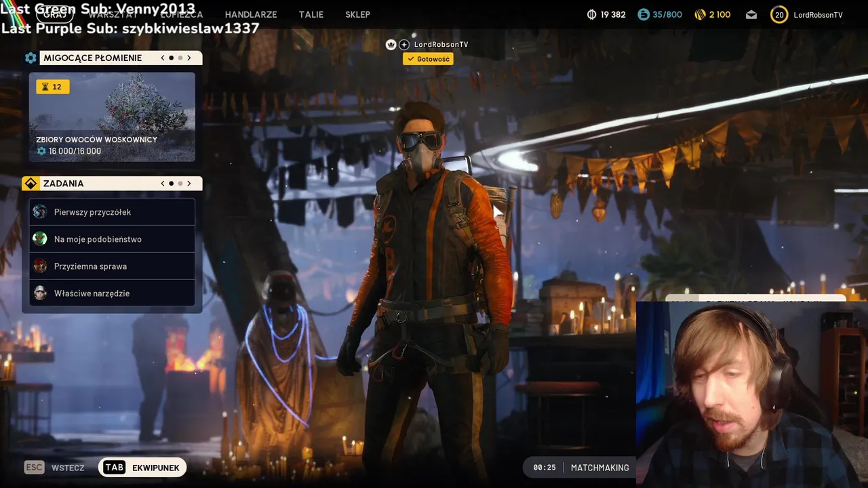Click the ZADANIA header title
This screenshot has height=488, width=868.
(64, 184)
